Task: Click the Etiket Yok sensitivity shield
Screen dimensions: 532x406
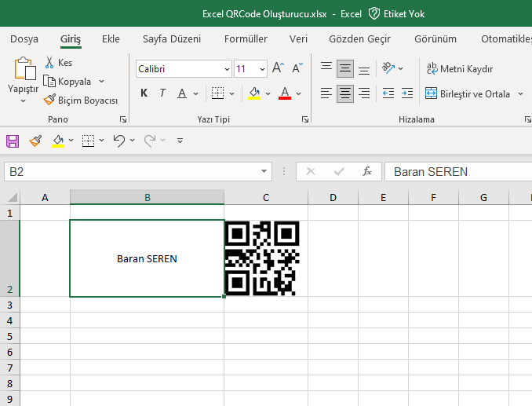Action: point(374,14)
